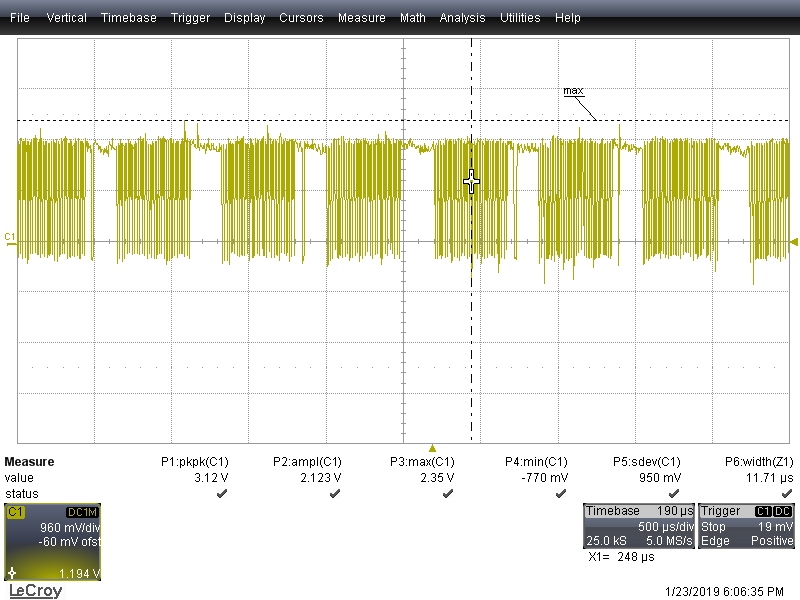
Task: Click the P1 status checkmark
Action: pos(222,493)
